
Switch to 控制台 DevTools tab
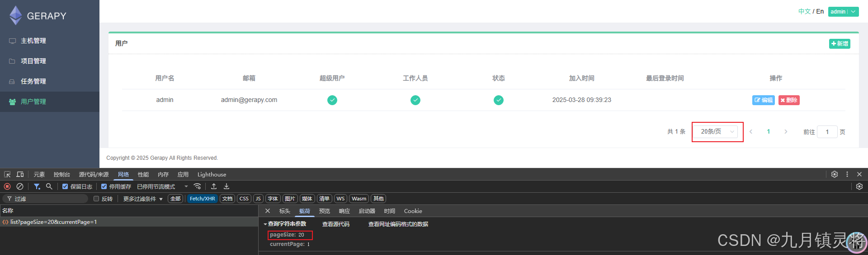(61, 174)
